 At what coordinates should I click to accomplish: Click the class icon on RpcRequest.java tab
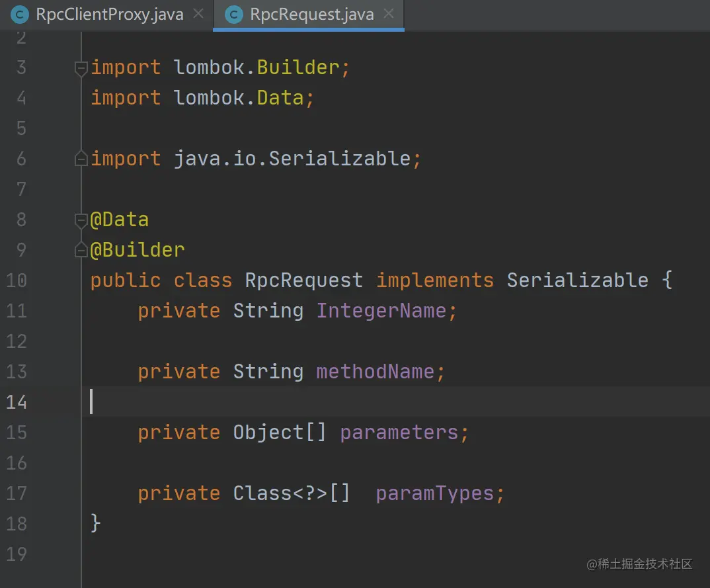tap(234, 15)
